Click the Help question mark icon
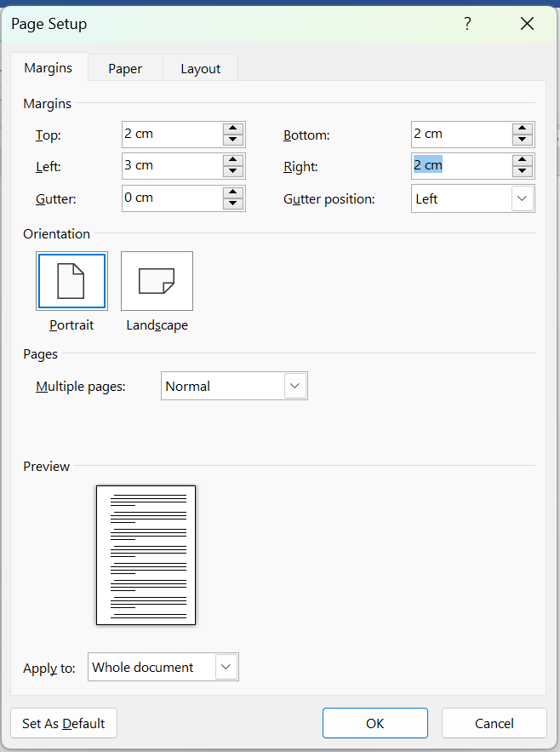Viewport: 560px width, 752px height. (467, 24)
